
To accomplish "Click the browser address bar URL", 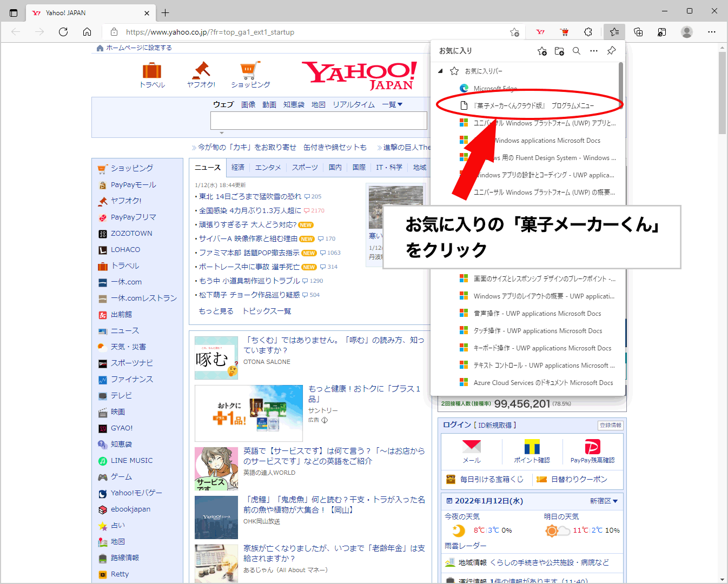I will coord(210,32).
